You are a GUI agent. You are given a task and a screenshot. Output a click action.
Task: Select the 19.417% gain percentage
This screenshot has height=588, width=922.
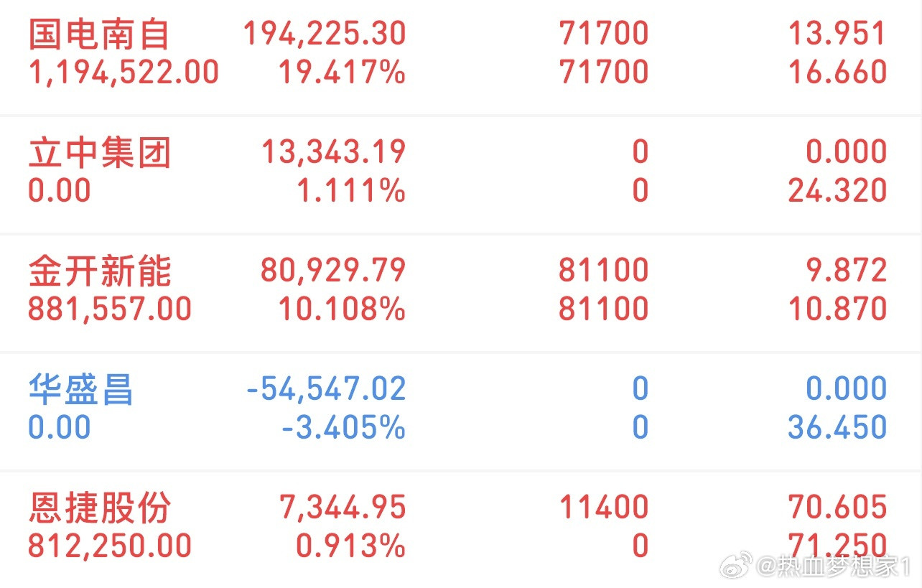342,73
